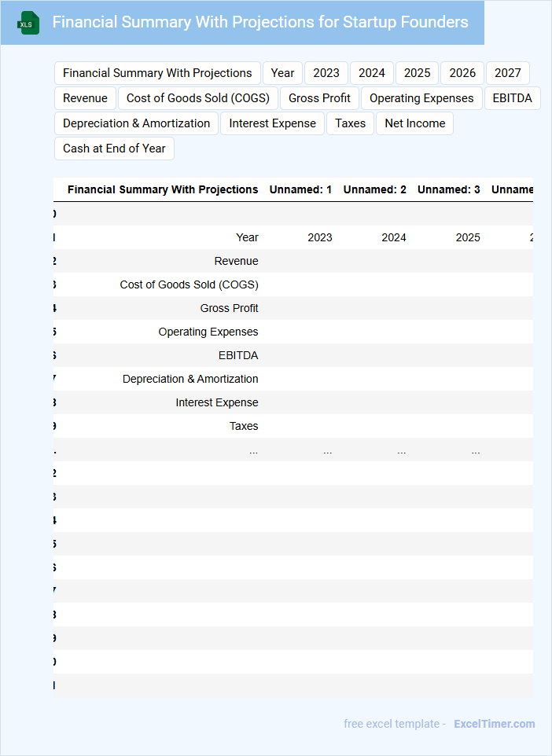The width and height of the screenshot is (552, 756).
Task: Click the 2024 cell in the Year row
Action: tap(393, 237)
